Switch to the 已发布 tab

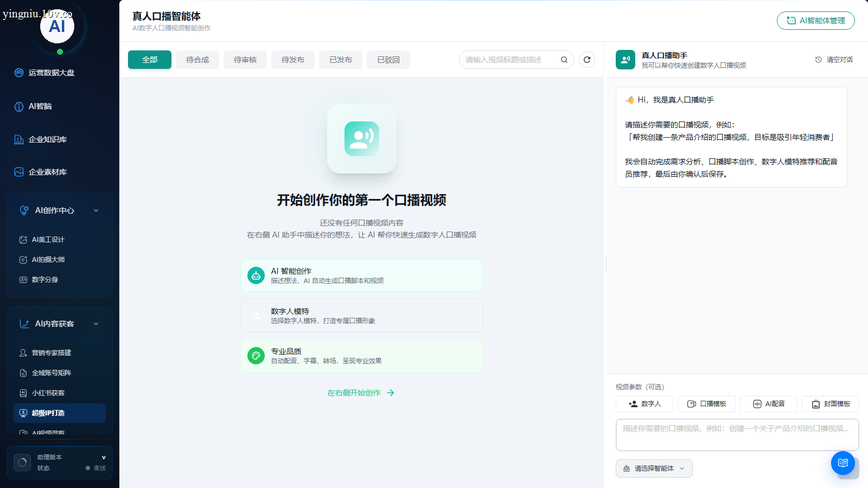pyautogui.click(x=341, y=60)
